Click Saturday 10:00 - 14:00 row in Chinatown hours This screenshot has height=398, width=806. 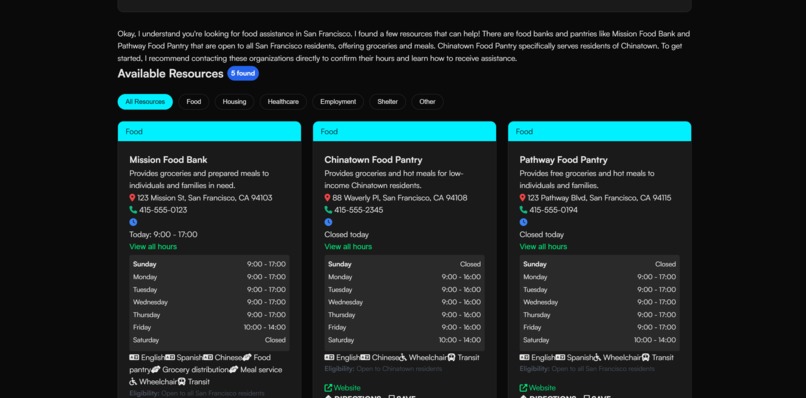pos(405,340)
